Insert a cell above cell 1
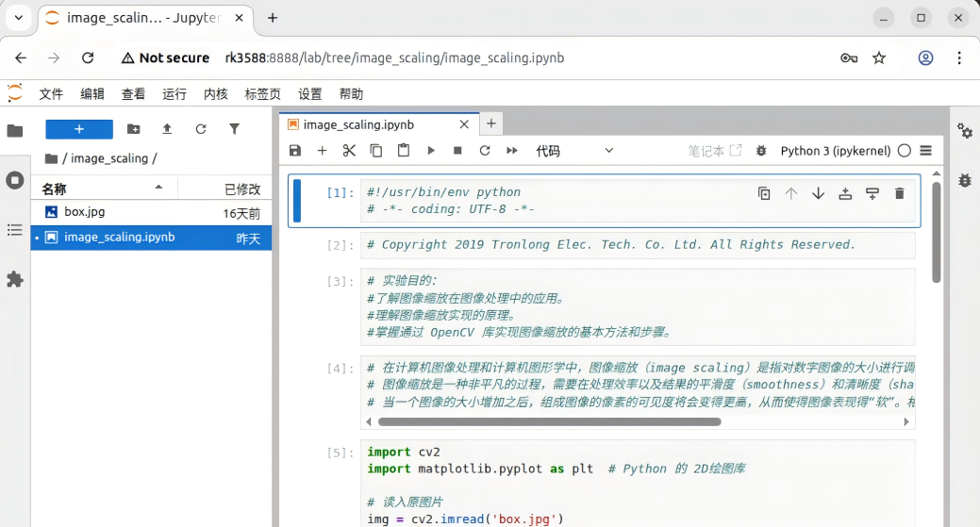 pyautogui.click(x=845, y=193)
